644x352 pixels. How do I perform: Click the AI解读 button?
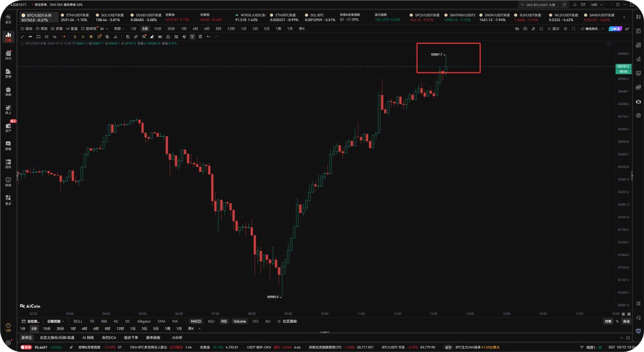pyautogui.click(x=615, y=29)
